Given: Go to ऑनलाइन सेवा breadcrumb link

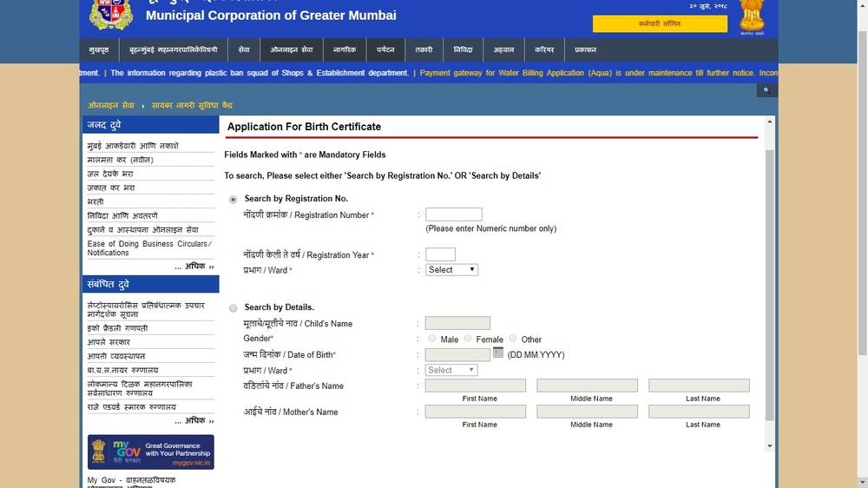Looking at the screenshot, I should click(x=111, y=105).
